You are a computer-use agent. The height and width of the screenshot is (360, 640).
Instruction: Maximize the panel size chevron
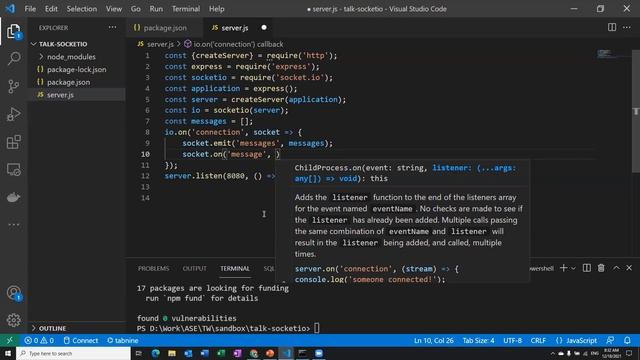pyautogui.click(x=616, y=268)
